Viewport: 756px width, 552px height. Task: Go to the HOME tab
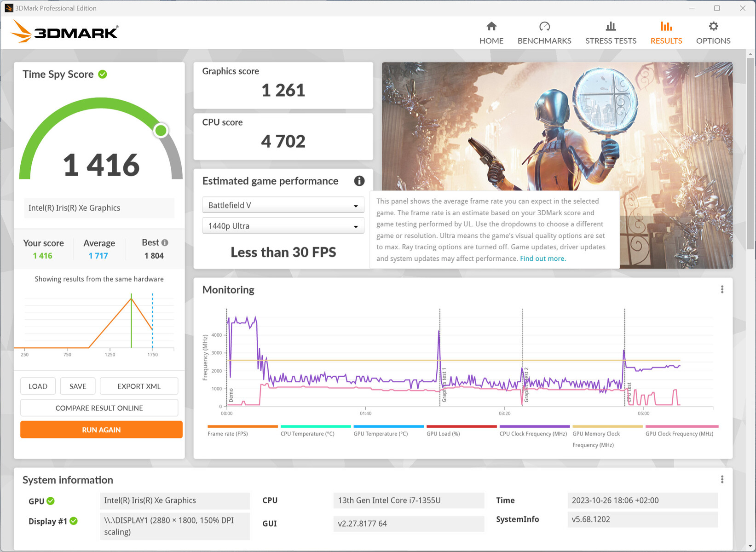[491, 33]
